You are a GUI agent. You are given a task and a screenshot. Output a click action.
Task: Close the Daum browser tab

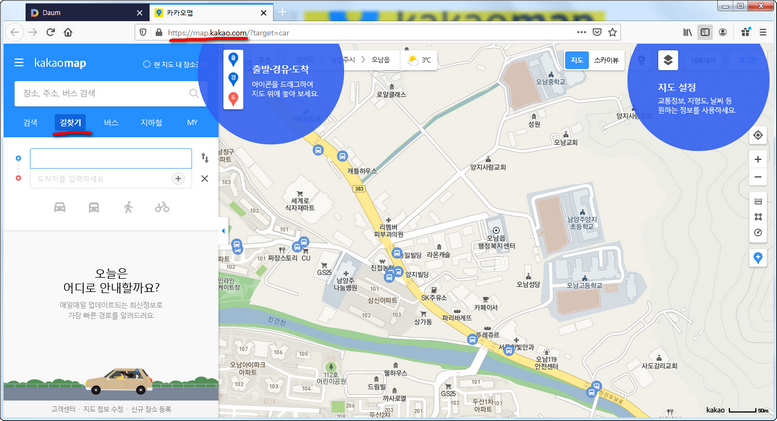click(139, 13)
